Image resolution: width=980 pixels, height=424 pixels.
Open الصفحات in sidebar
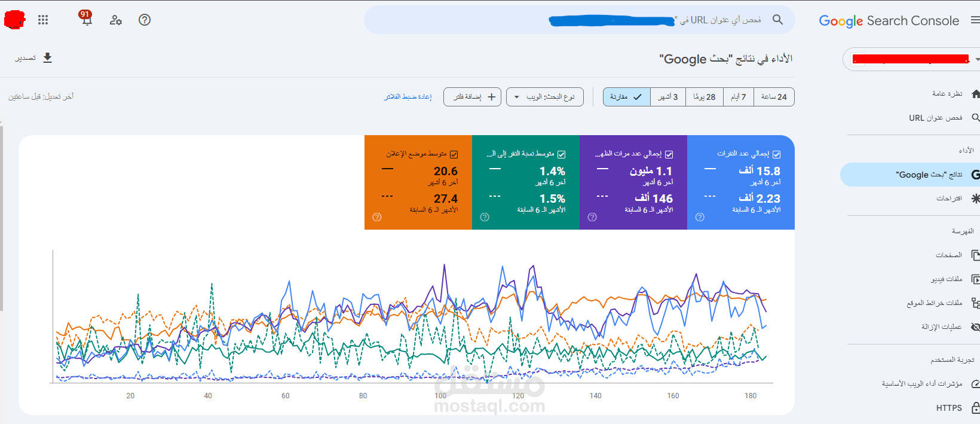point(948,255)
